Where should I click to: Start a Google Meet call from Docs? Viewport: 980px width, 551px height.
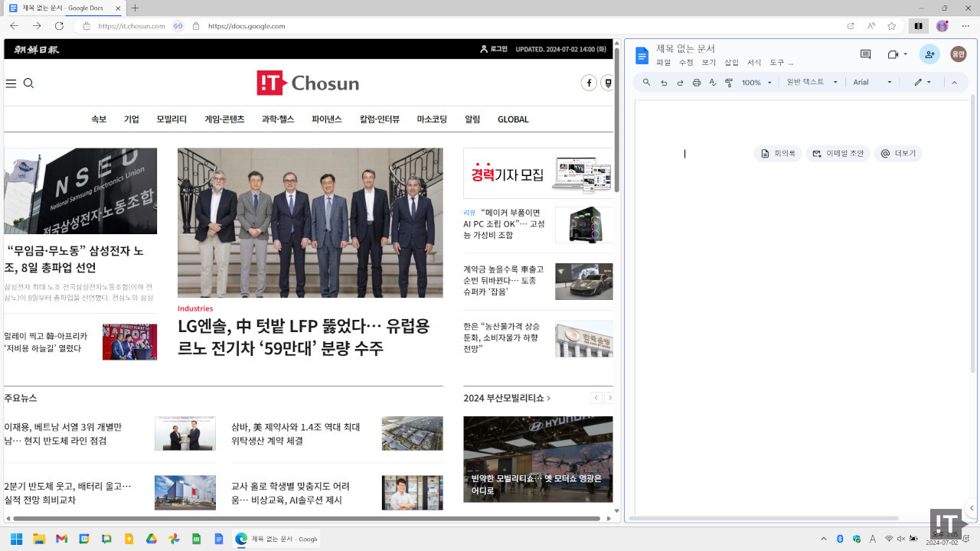pyautogui.click(x=893, y=54)
